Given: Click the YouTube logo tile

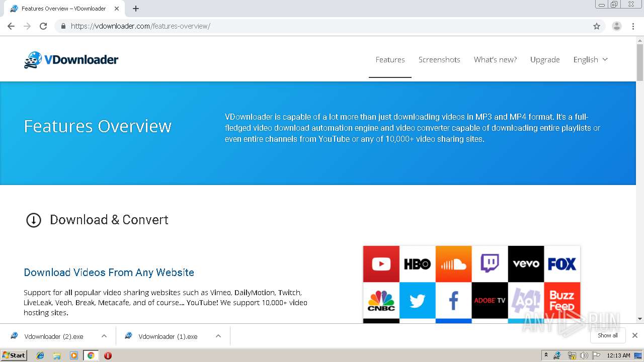Looking at the screenshot, I should (381, 264).
